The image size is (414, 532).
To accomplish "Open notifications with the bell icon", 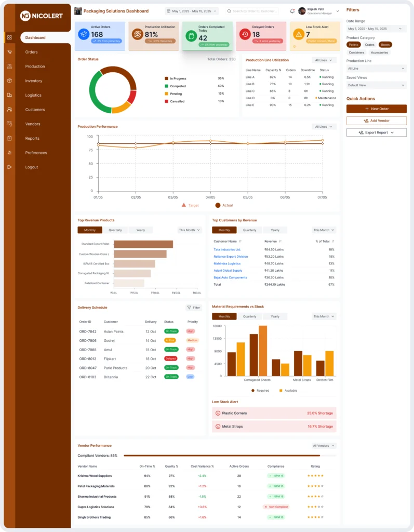I will tap(292, 11).
